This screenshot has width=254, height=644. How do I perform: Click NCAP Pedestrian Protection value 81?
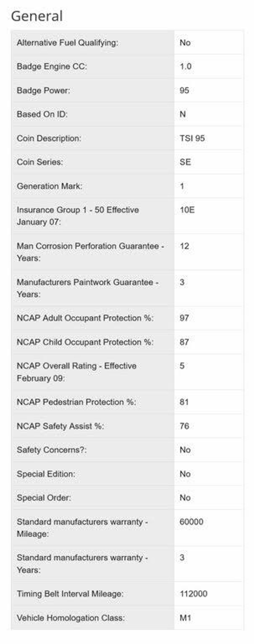point(184,402)
